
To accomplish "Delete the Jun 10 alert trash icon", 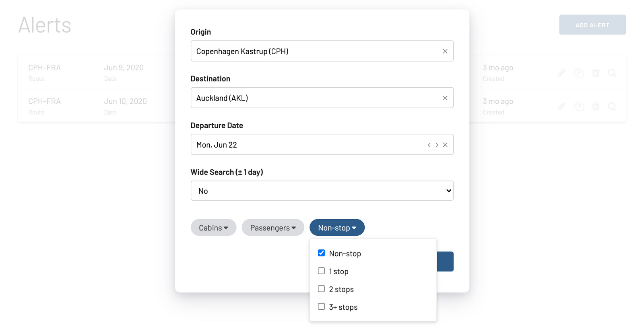I will point(596,107).
